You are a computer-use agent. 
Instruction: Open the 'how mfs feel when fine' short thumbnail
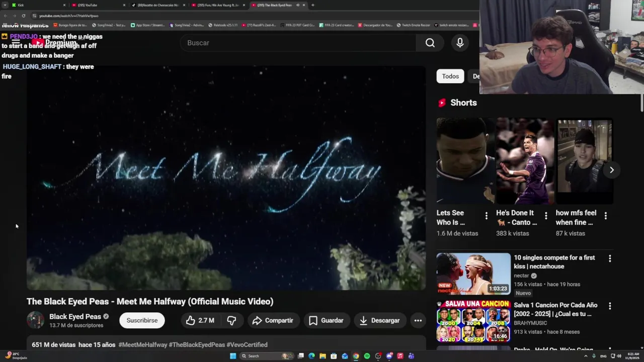tap(584, 161)
